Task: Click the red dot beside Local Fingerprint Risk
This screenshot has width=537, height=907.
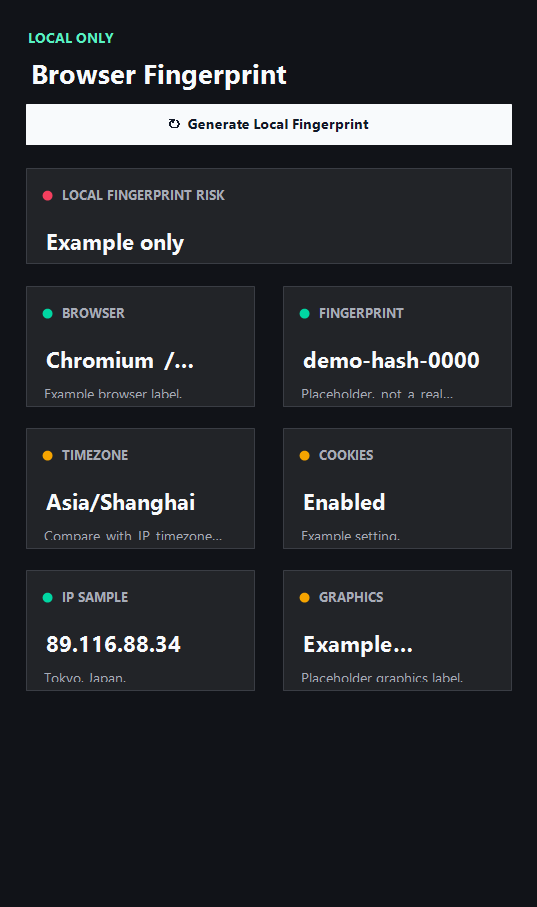Action: click(x=47, y=196)
